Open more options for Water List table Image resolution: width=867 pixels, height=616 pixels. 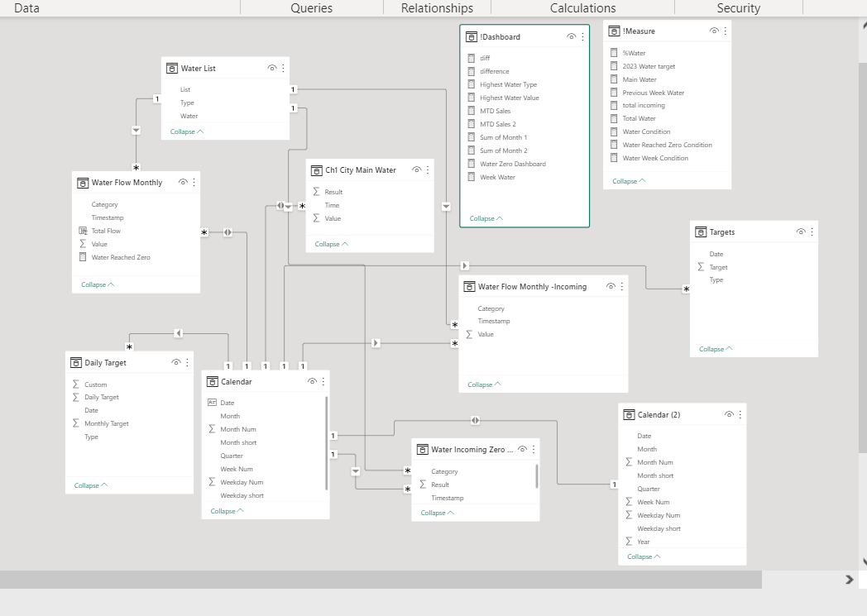pyautogui.click(x=283, y=68)
